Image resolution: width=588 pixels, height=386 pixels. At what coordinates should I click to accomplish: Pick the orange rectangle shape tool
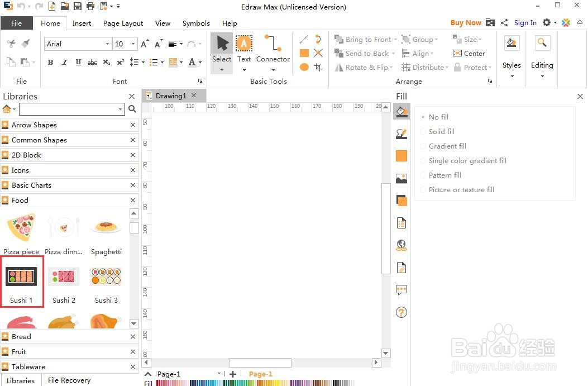click(x=304, y=53)
